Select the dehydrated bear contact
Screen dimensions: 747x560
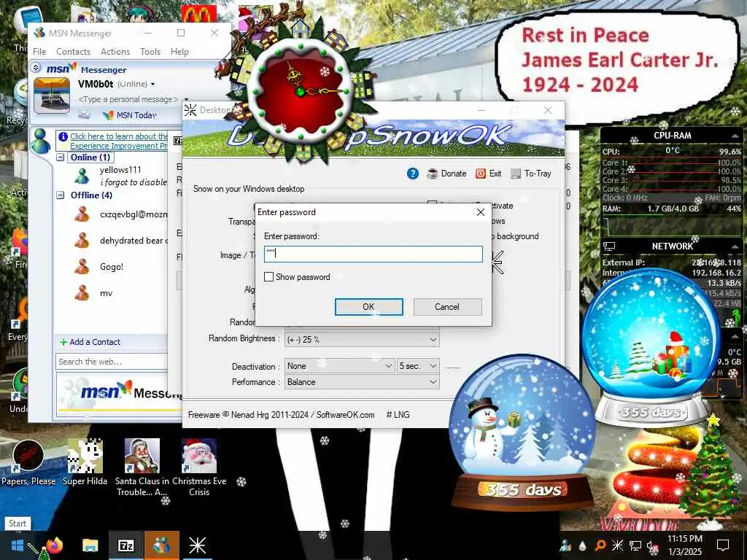(x=133, y=241)
